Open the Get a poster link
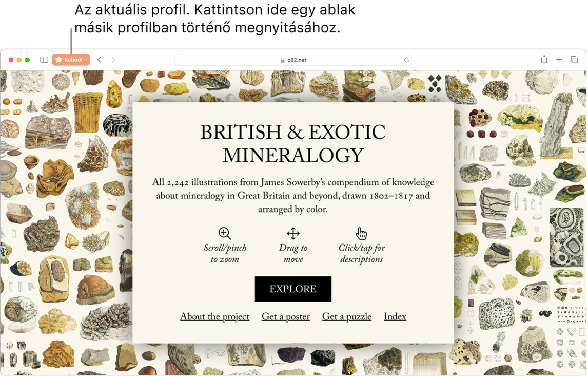Viewport: 588px width, 376px height. (x=286, y=316)
